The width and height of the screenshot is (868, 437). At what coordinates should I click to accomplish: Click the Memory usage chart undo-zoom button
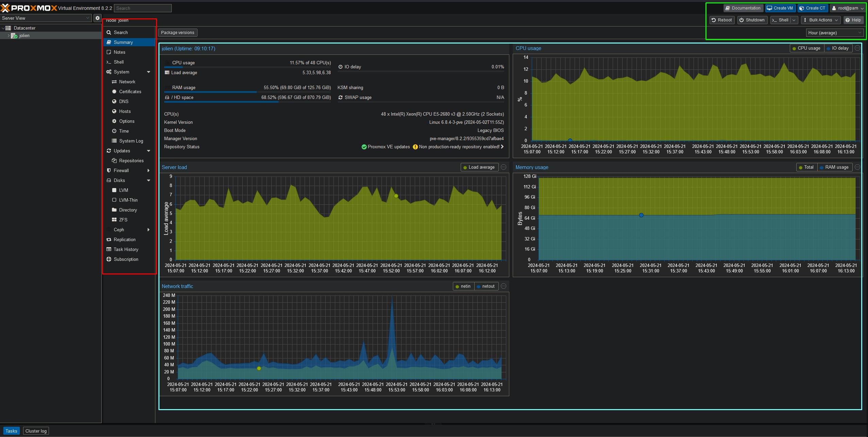coord(857,167)
